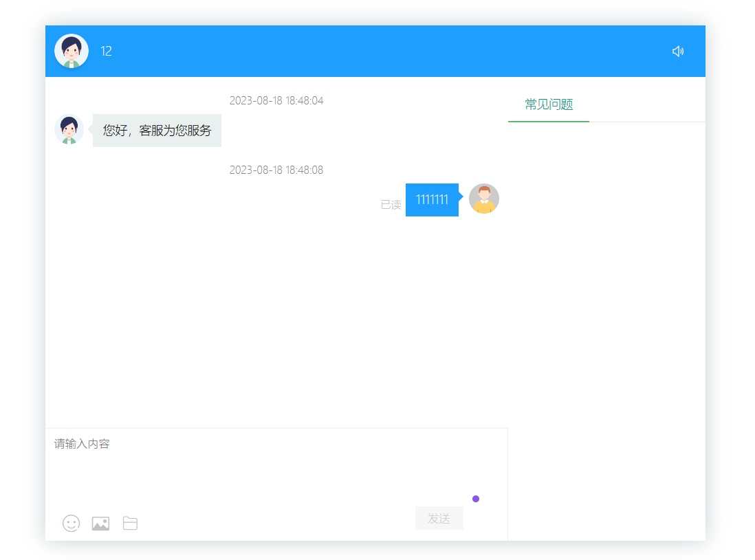The height and width of the screenshot is (560, 755).
Task: Click the agent avatar in blue header
Action: (72, 51)
